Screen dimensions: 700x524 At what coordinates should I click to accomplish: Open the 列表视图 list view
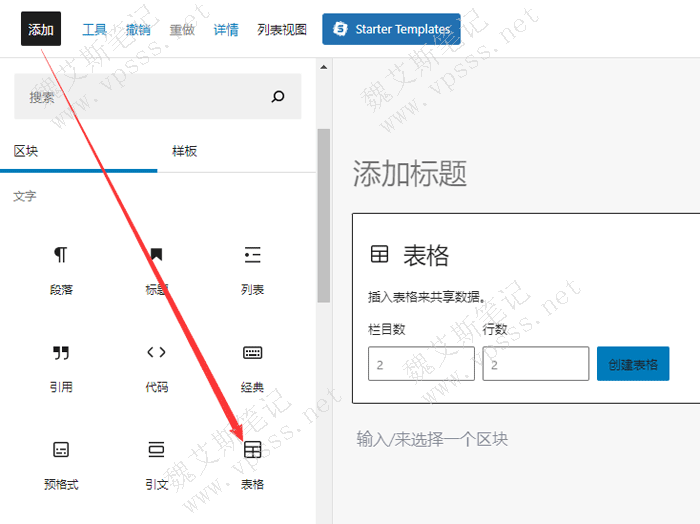tap(282, 29)
